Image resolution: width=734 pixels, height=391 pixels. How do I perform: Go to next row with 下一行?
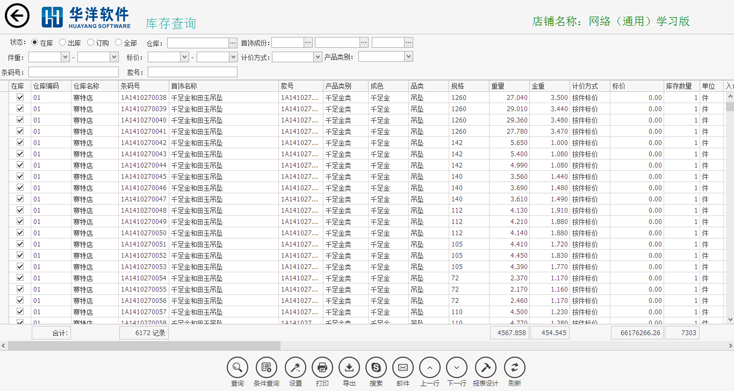457,368
